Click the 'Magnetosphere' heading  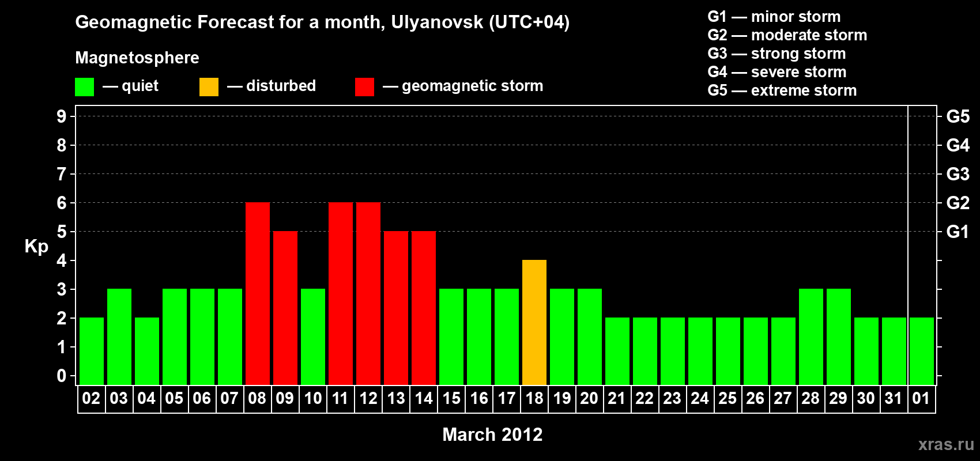137,58
